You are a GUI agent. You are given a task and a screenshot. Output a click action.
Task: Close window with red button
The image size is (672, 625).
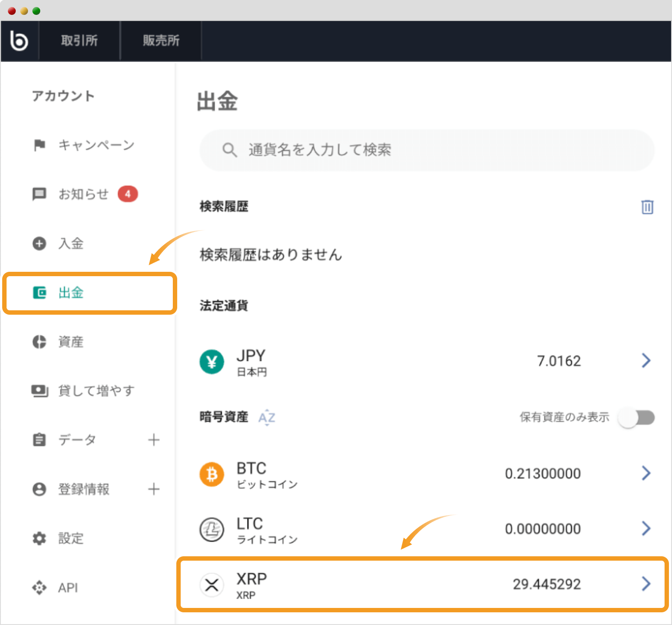tap(12, 11)
